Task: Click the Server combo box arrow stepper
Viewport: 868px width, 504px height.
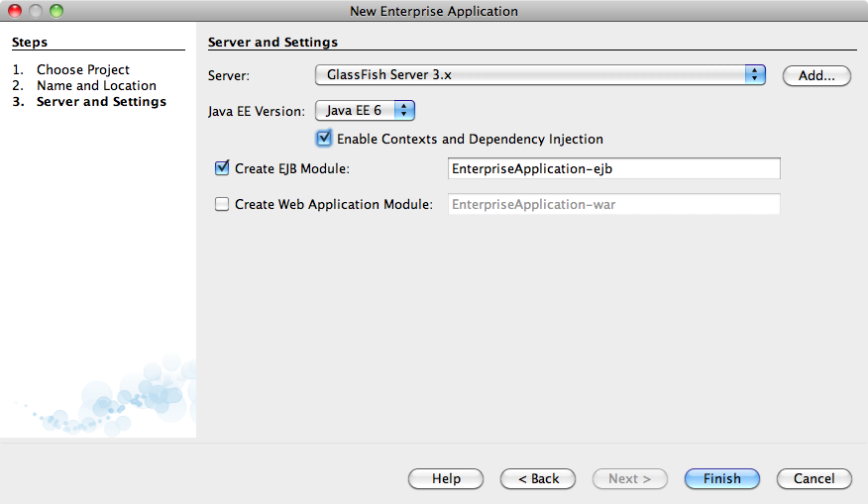Action: click(754, 74)
